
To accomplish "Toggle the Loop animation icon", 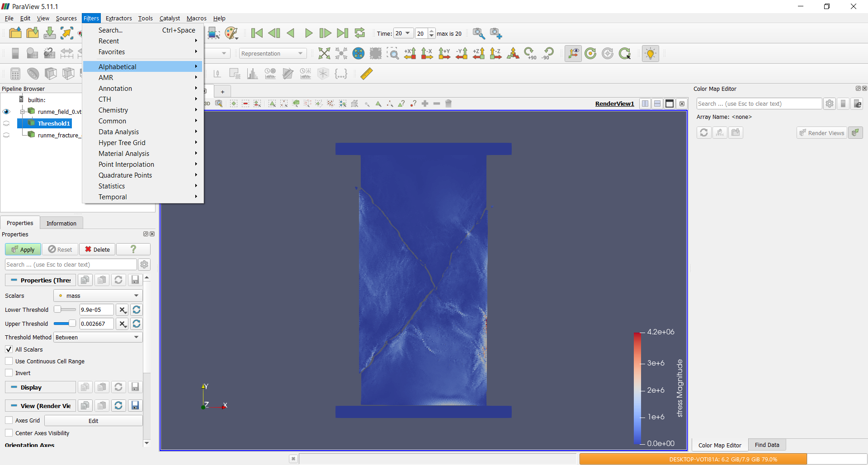I will (360, 33).
